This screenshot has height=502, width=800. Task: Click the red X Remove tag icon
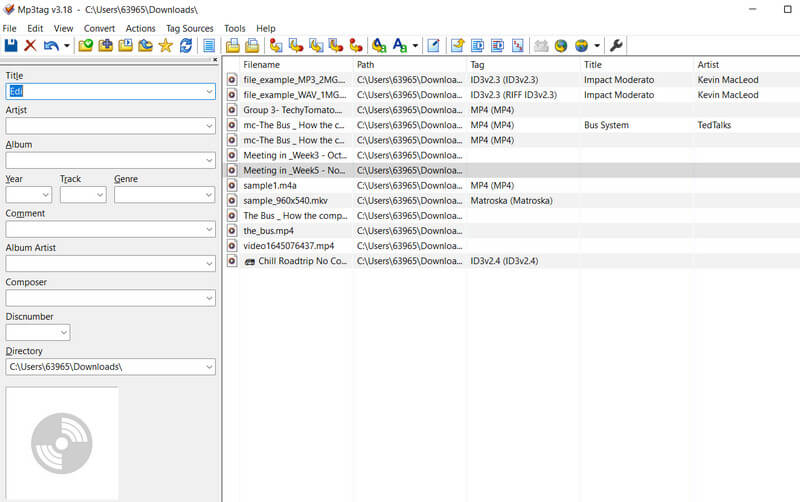pyautogui.click(x=30, y=46)
